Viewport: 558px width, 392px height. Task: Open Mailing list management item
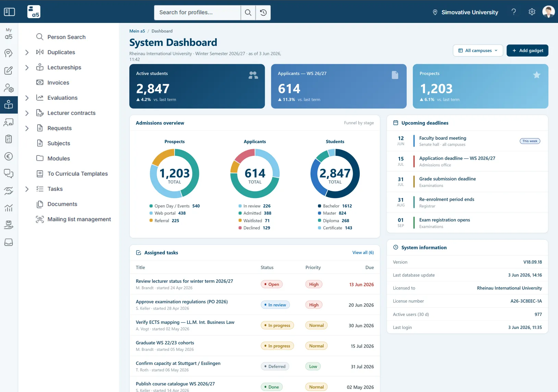[74, 219]
